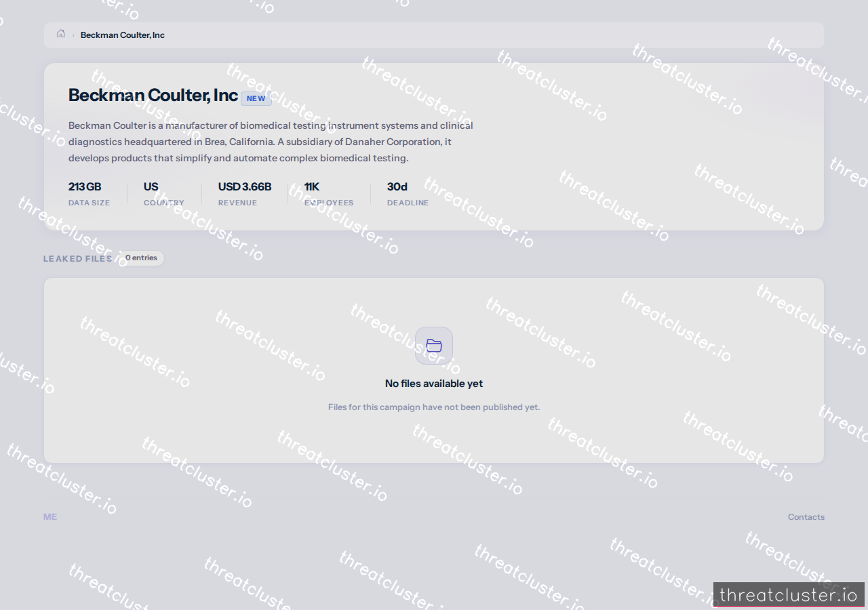868x610 pixels.
Task: Select the 30d deadline value
Action: 397,187
